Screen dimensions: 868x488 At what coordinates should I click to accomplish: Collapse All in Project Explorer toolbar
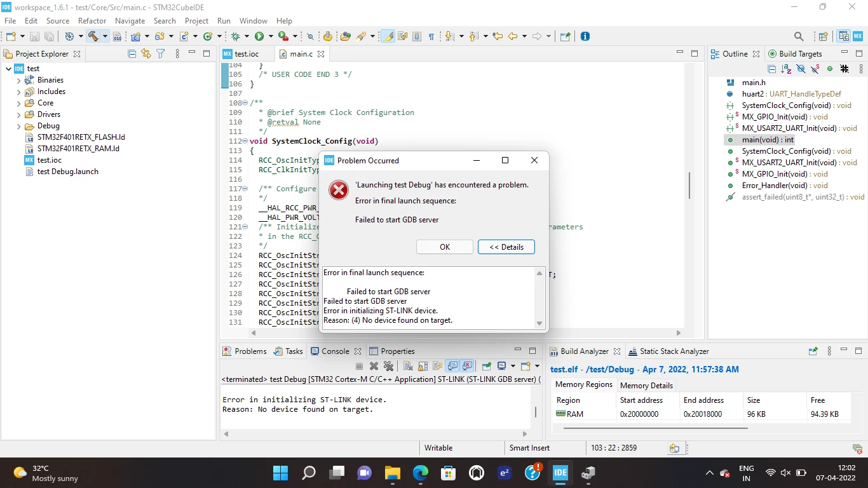click(x=132, y=54)
